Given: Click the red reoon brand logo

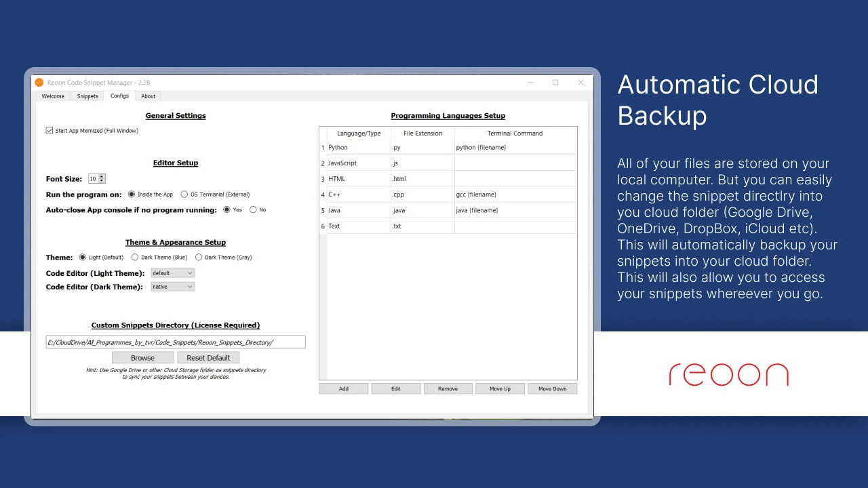Looking at the screenshot, I should tap(728, 375).
